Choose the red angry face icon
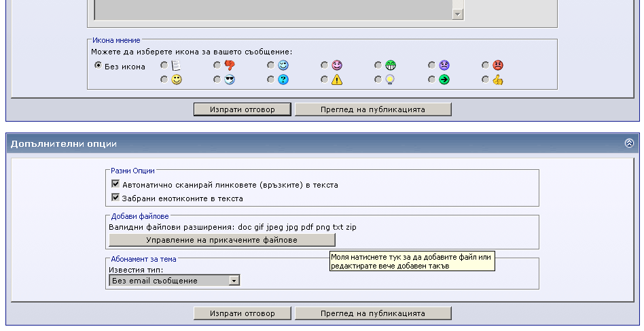 pos(485,65)
